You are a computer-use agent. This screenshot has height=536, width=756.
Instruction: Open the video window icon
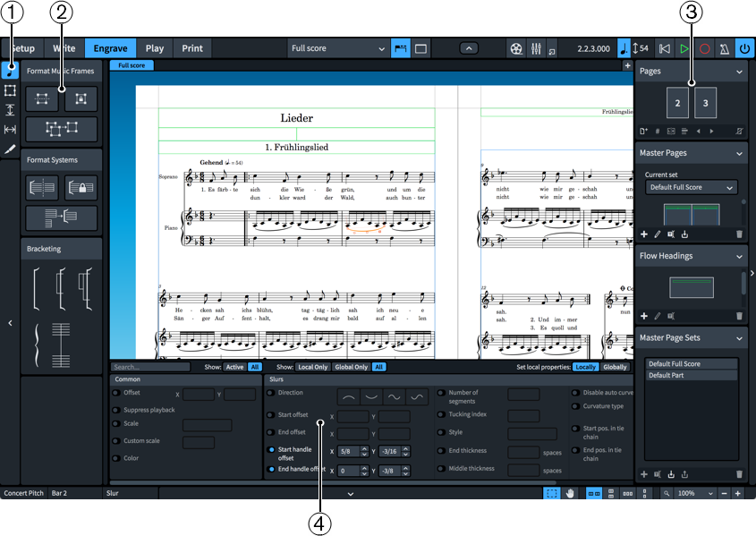(x=516, y=48)
